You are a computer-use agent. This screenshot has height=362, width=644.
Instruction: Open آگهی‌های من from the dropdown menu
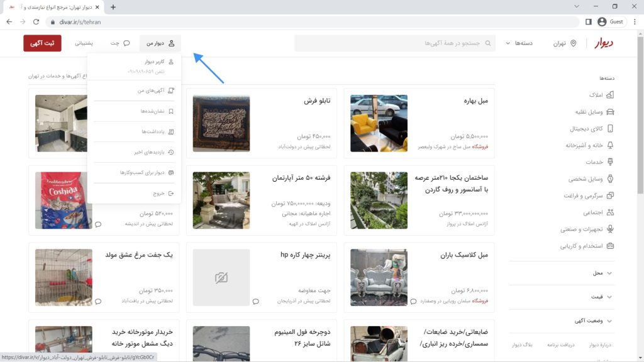pyautogui.click(x=134, y=90)
